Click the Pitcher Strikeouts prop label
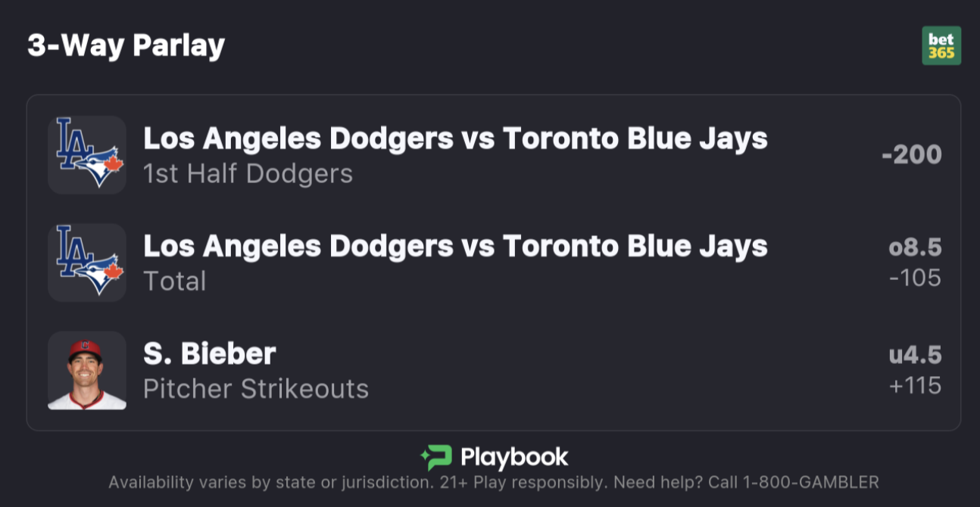 coord(256,389)
